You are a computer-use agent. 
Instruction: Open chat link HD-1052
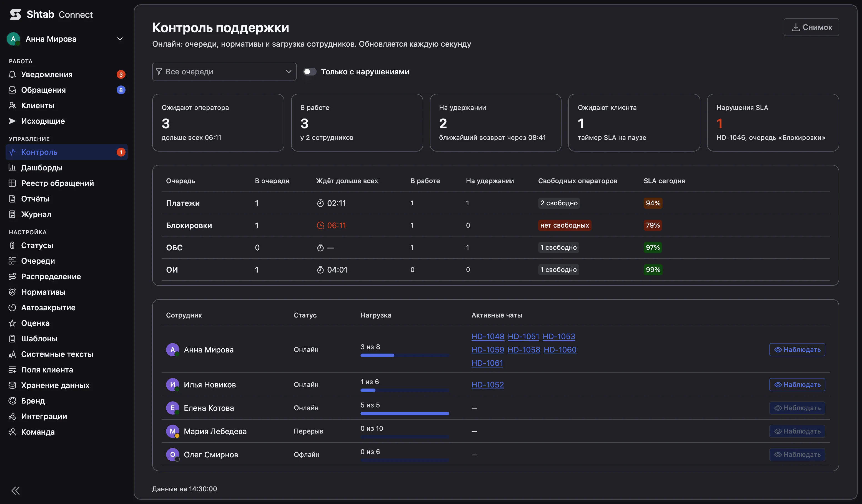click(x=487, y=385)
